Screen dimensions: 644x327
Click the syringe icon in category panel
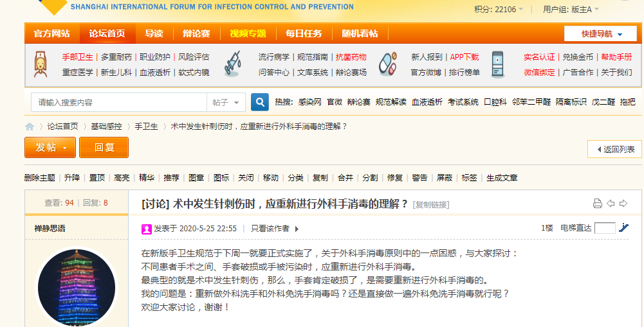232,64
